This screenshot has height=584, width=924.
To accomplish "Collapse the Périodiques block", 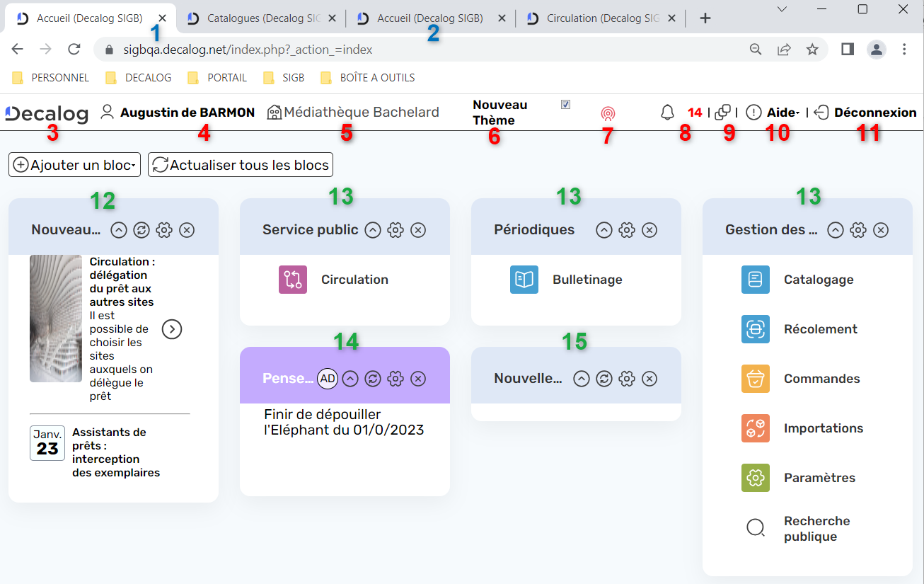I will coord(604,230).
